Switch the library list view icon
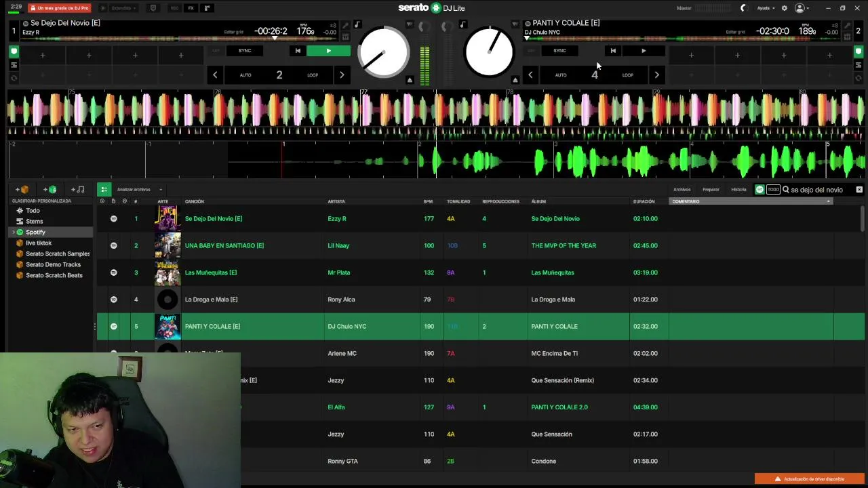 104,190
